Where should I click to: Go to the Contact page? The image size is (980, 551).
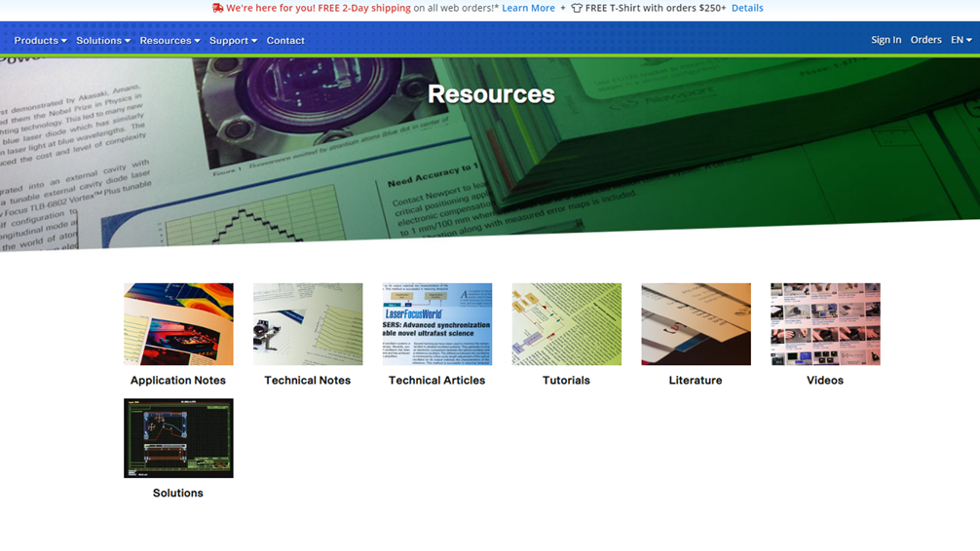click(285, 41)
